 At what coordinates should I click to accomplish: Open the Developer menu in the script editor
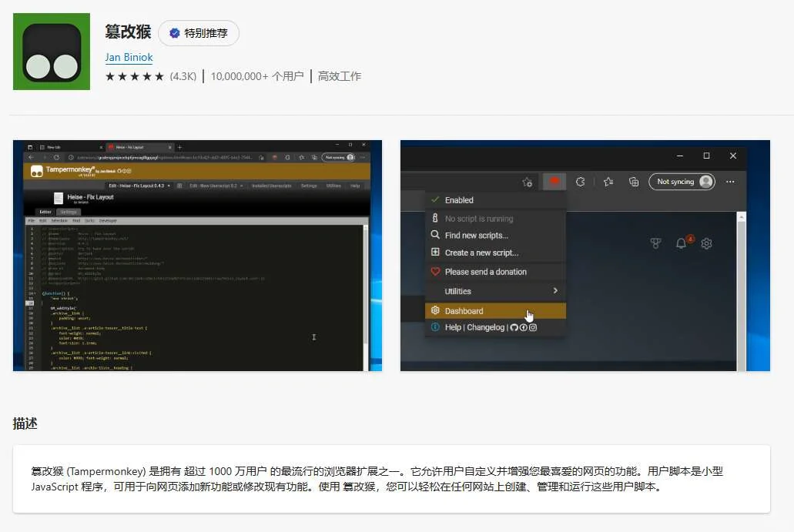click(107, 220)
